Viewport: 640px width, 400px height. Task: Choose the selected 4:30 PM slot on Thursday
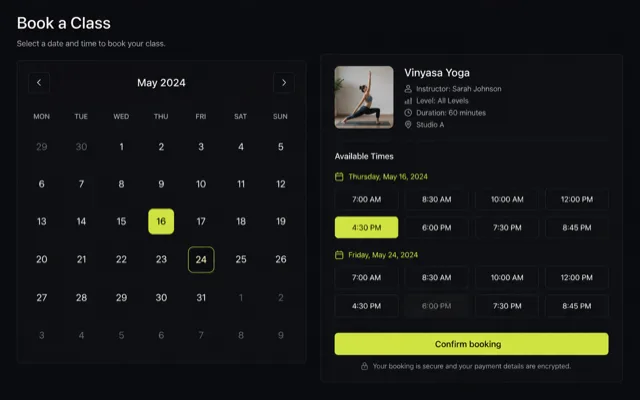coord(367,227)
